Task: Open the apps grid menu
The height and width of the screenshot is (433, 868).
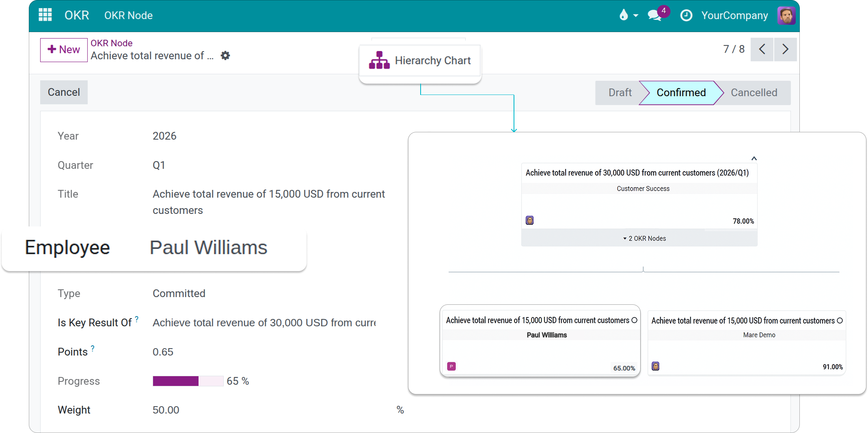Action: tap(45, 15)
